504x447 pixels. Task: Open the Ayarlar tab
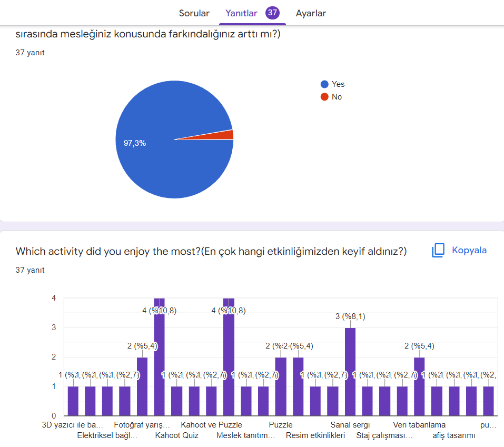pyautogui.click(x=311, y=13)
